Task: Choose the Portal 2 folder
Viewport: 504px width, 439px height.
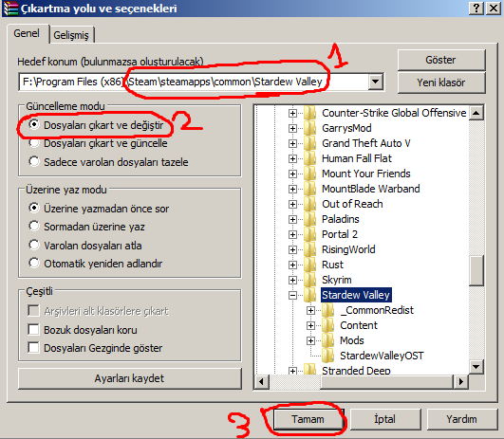Action: [340, 234]
